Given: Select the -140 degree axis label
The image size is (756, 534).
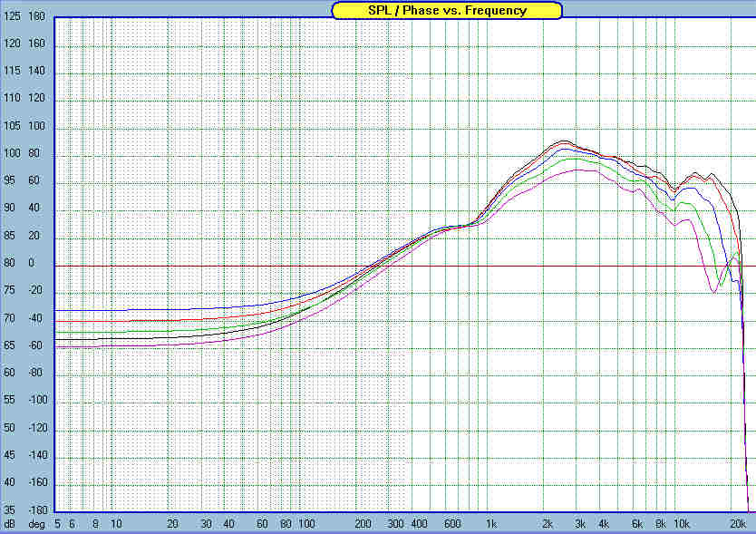Looking at the screenshot, I should click(38, 456).
